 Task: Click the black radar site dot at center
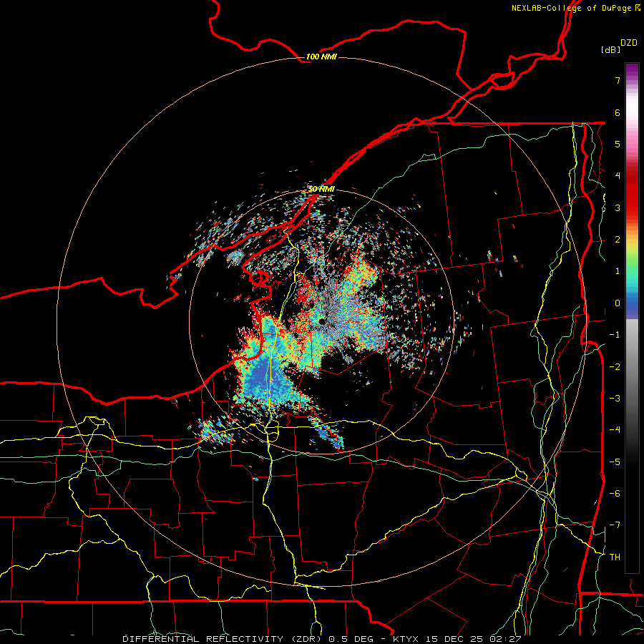pyautogui.click(x=321, y=321)
